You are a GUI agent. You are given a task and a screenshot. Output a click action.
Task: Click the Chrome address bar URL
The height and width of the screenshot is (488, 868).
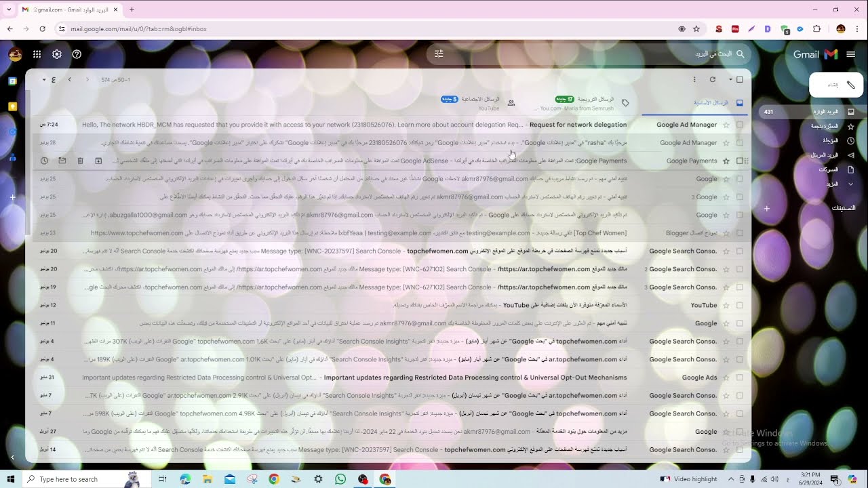click(x=138, y=29)
